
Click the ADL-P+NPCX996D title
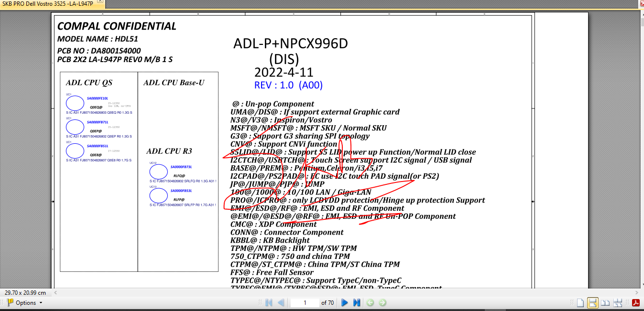291,44
